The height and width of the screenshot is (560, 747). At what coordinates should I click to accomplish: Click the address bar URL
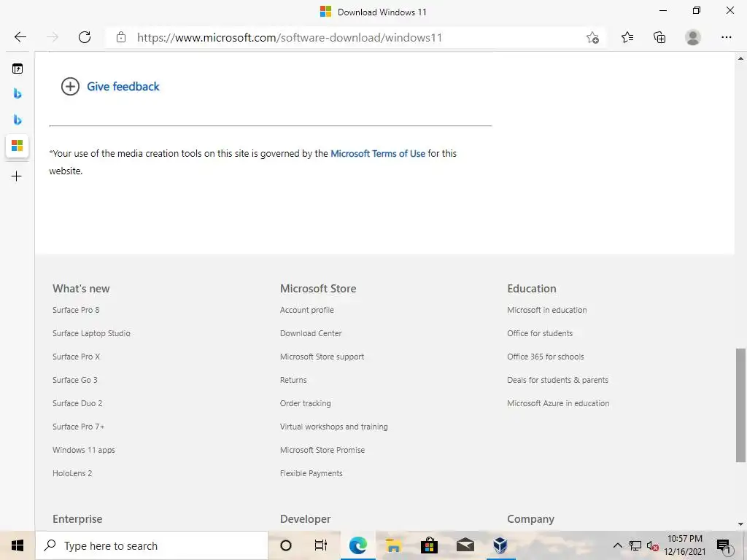pyautogui.click(x=290, y=38)
